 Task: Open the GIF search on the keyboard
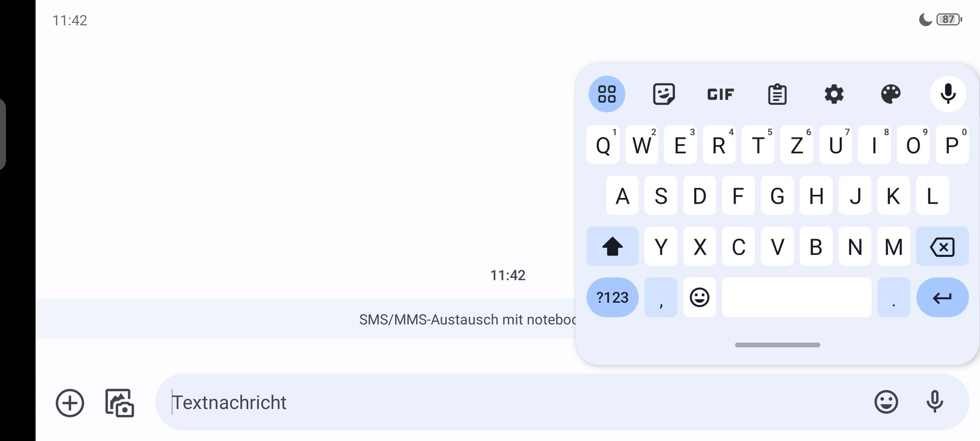point(720,94)
